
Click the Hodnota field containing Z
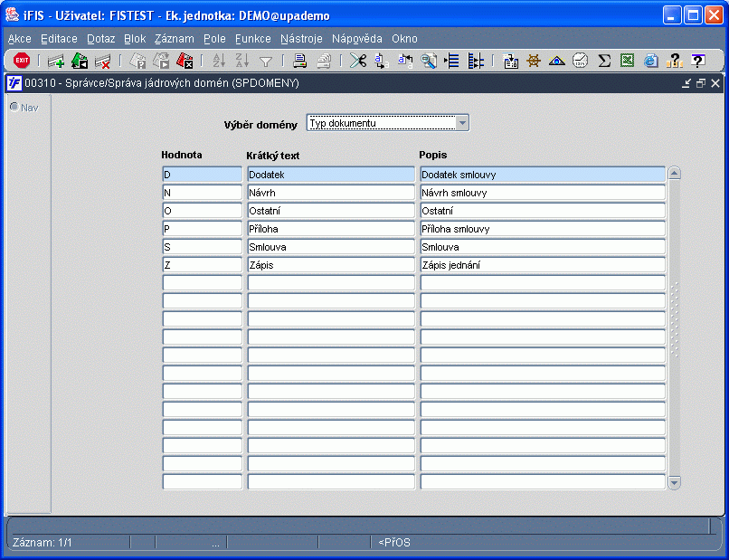(203, 265)
